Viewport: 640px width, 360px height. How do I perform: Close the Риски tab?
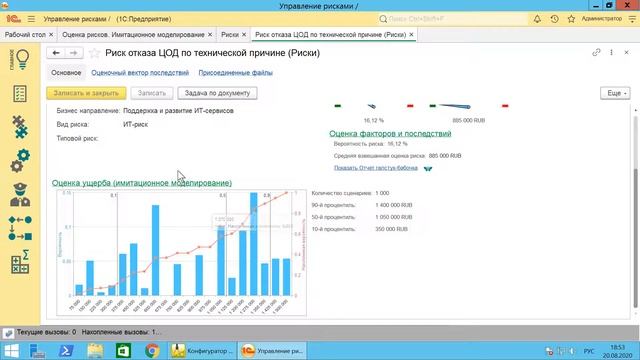(x=244, y=35)
